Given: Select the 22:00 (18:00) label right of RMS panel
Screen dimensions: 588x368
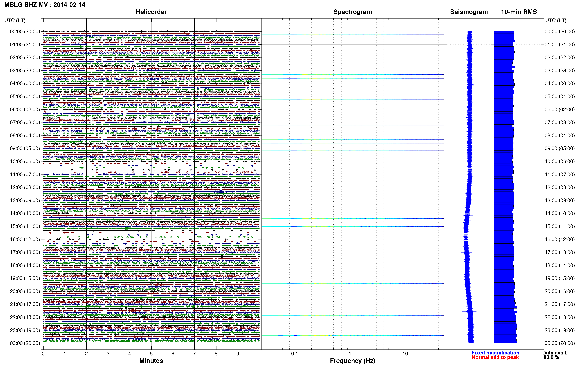Looking at the screenshot, I should click(560, 317).
